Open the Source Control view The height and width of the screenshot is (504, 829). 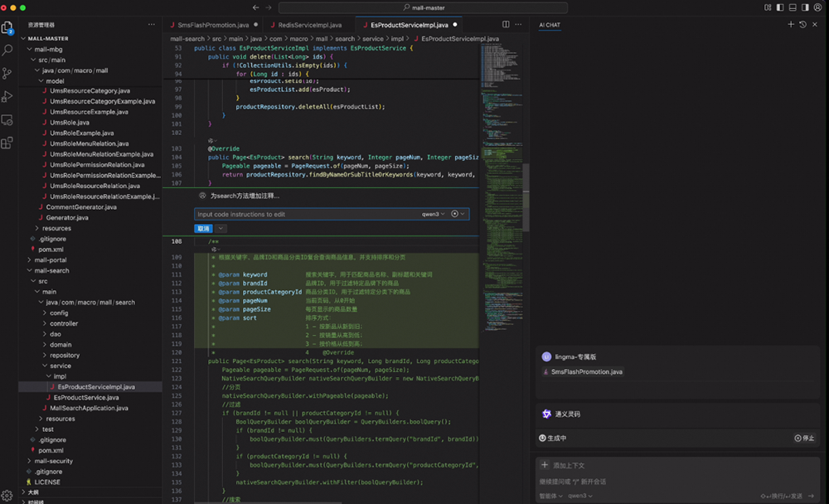tap(7, 73)
